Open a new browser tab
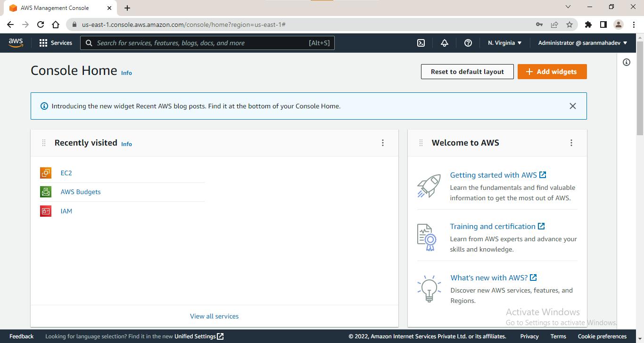The width and height of the screenshot is (644, 343). 127,8
